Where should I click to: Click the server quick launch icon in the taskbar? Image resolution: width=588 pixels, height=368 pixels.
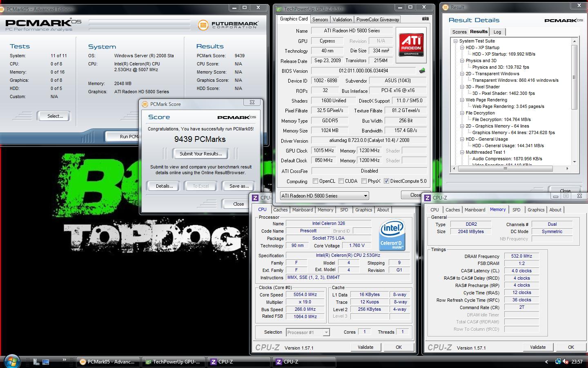36,361
